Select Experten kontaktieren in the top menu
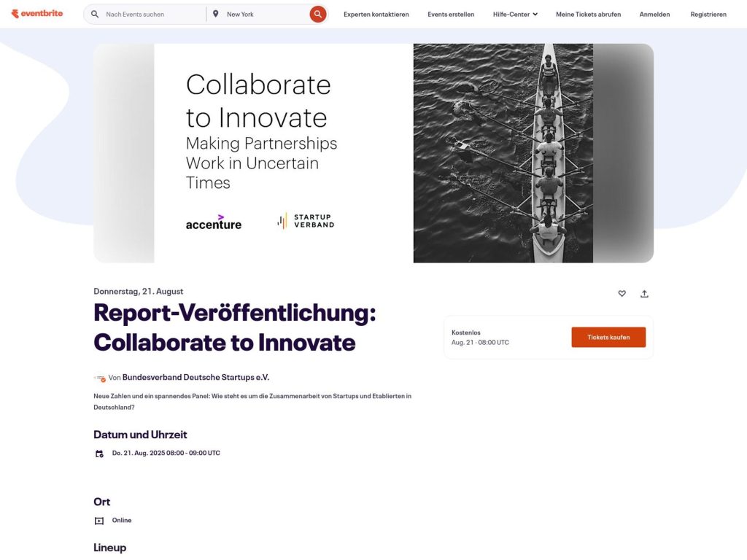The width and height of the screenshot is (747, 560). (x=376, y=14)
